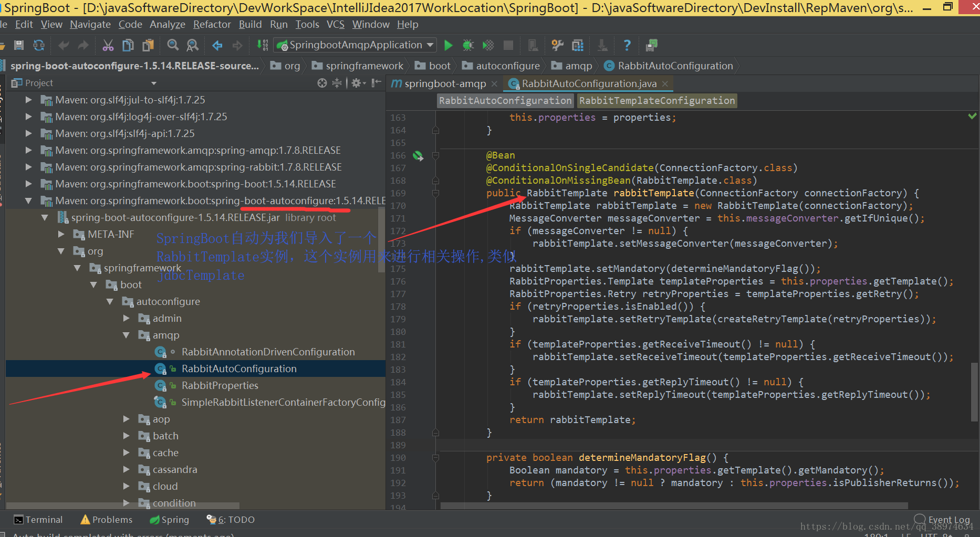The height and width of the screenshot is (537, 980).
Task: Expand the aop package folder
Action: (x=126, y=419)
